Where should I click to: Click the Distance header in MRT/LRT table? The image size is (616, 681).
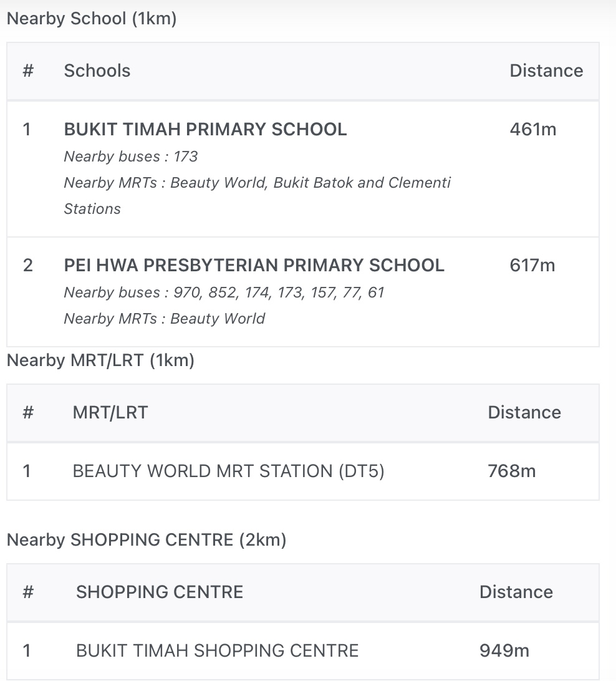[x=524, y=412]
